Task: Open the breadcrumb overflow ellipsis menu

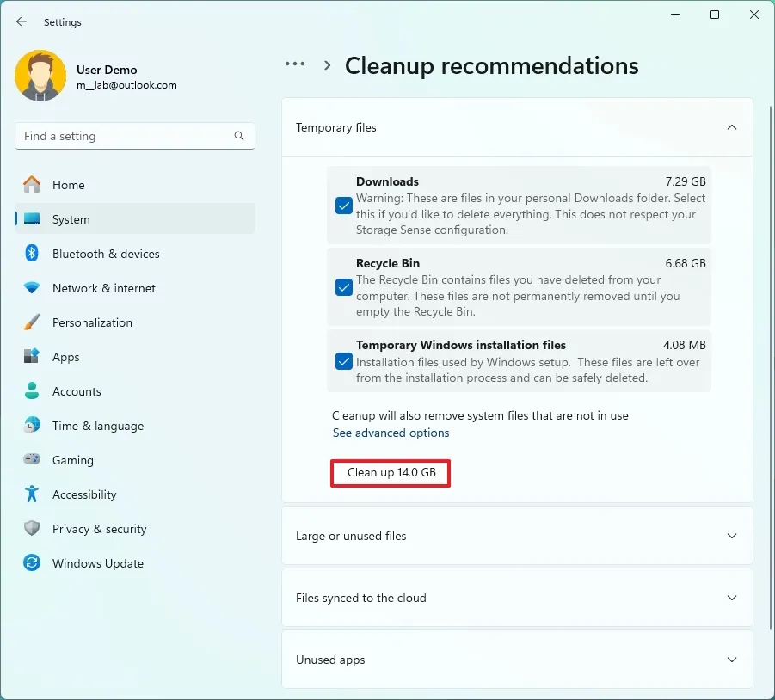Action: [295, 64]
